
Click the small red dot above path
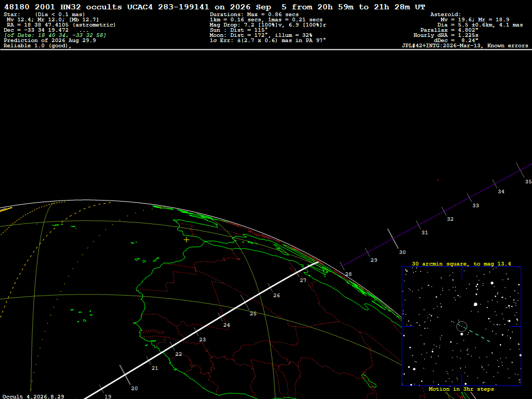point(437,180)
